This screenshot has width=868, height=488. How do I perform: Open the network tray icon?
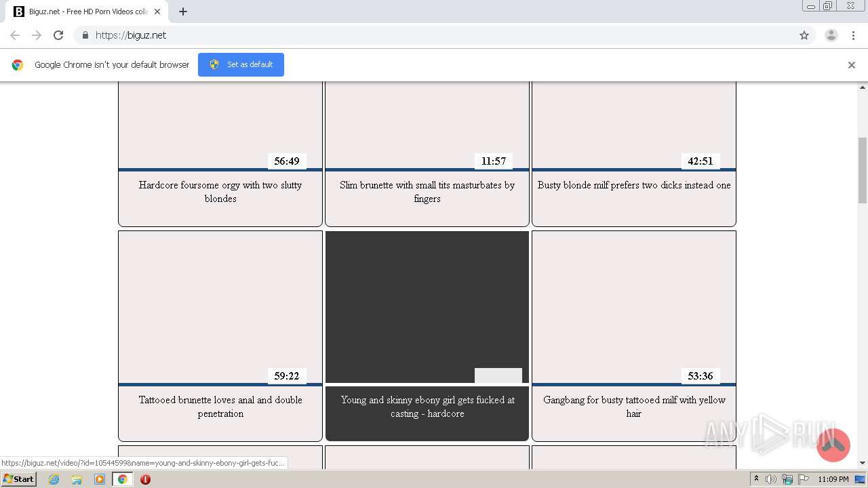787,479
